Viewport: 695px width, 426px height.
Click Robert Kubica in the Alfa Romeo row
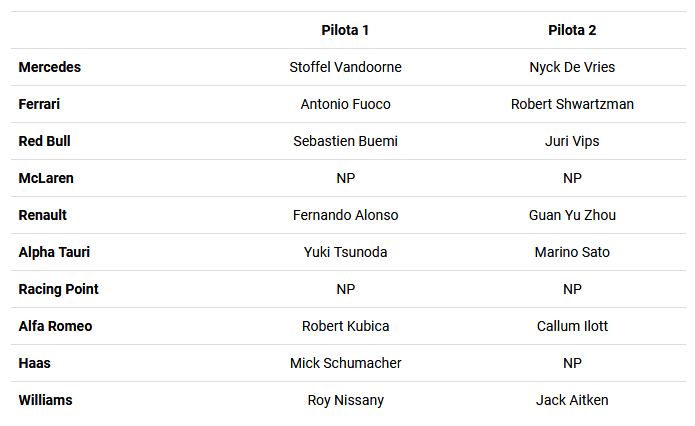[x=345, y=326]
